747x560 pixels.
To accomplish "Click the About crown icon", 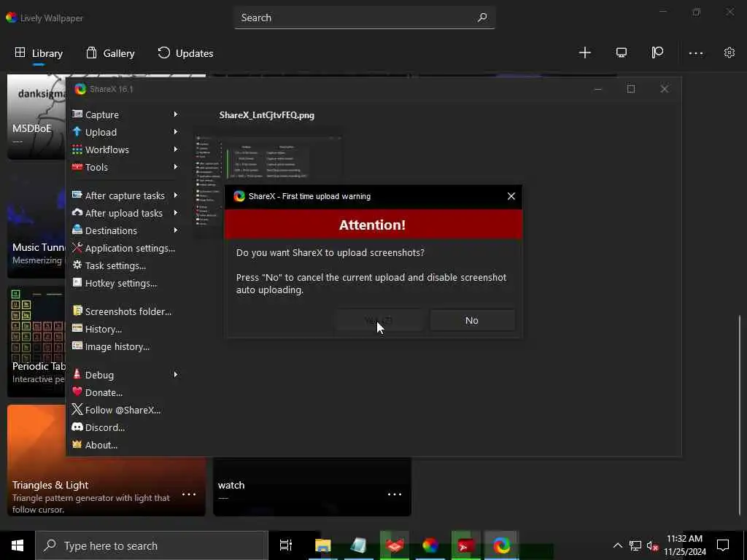I will pyautogui.click(x=77, y=444).
